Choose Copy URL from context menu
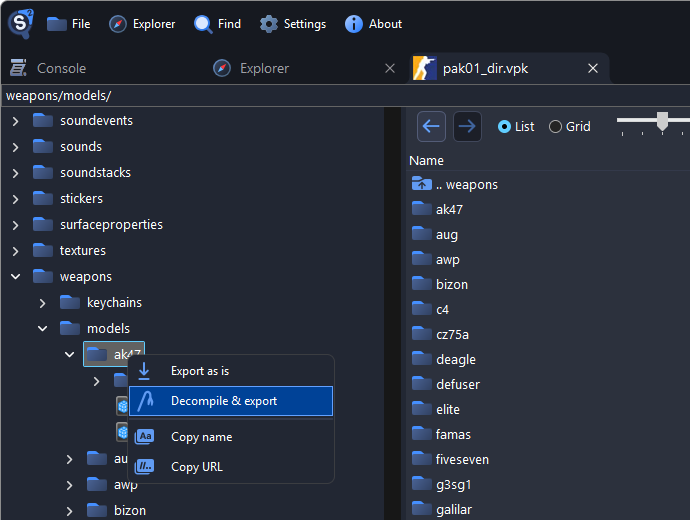The image size is (690, 520). pos(231,467)
